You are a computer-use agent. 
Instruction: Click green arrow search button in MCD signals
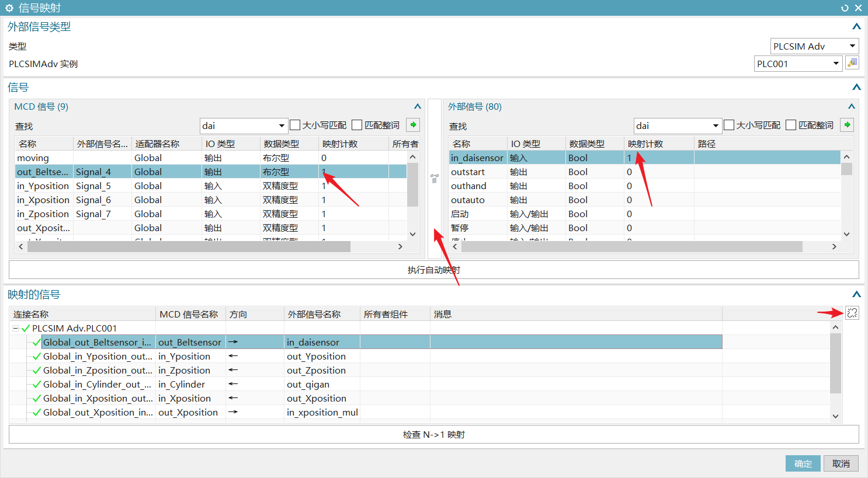point(413,125)
